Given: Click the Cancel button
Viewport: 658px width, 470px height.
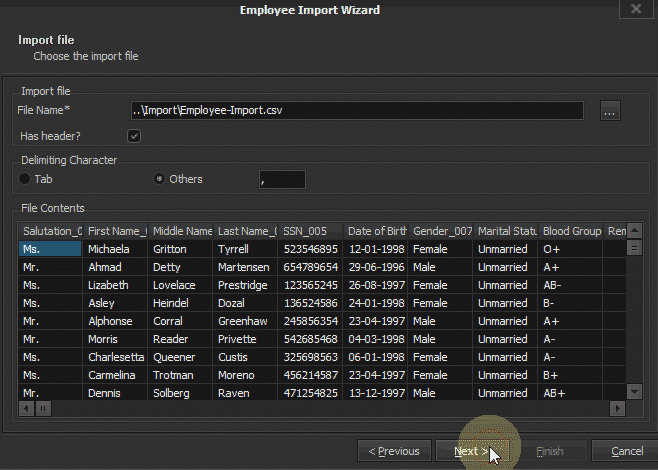Looking at the screenshot, I should click(x=626, y=451).
